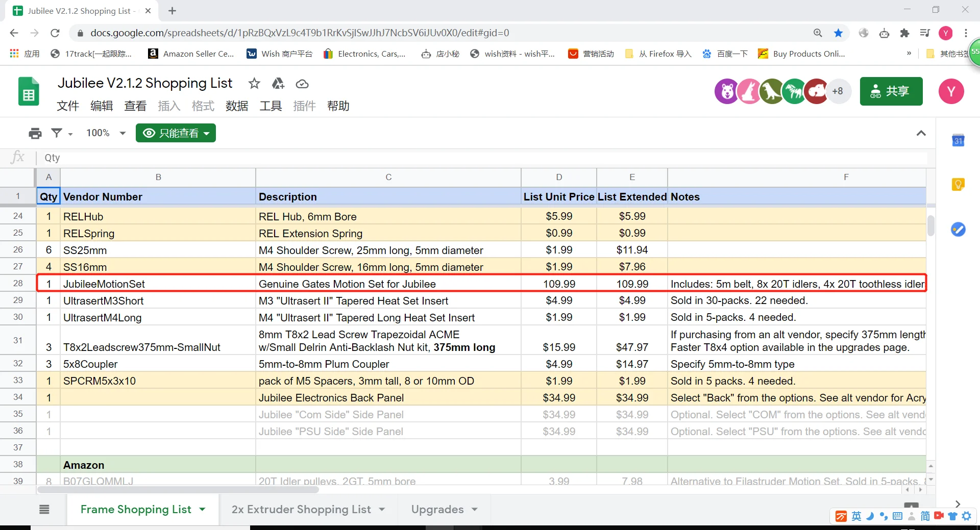Viewport: 980px width, 530px height.
Task: Click the browser address bar URL
Action: 300,33
